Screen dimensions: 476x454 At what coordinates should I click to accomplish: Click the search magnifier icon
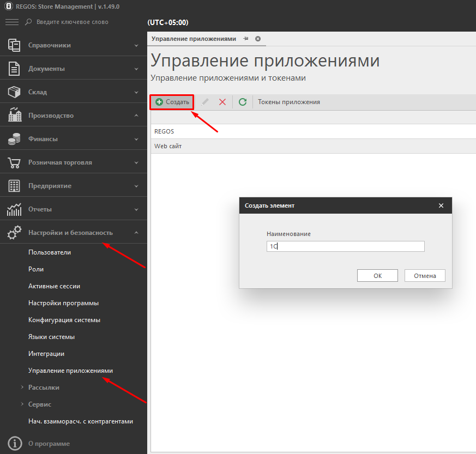click(x=28, y=22)
